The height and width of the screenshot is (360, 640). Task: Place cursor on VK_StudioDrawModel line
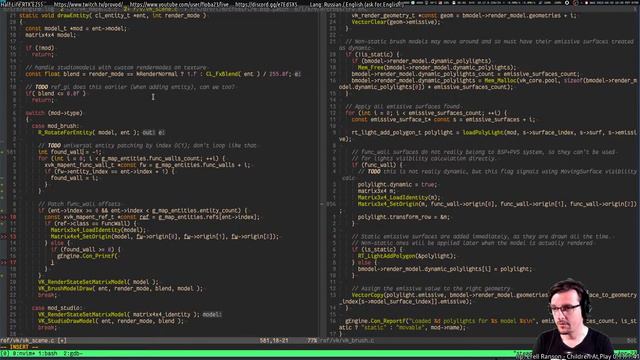pyautogui.click(x=111, y=321)
